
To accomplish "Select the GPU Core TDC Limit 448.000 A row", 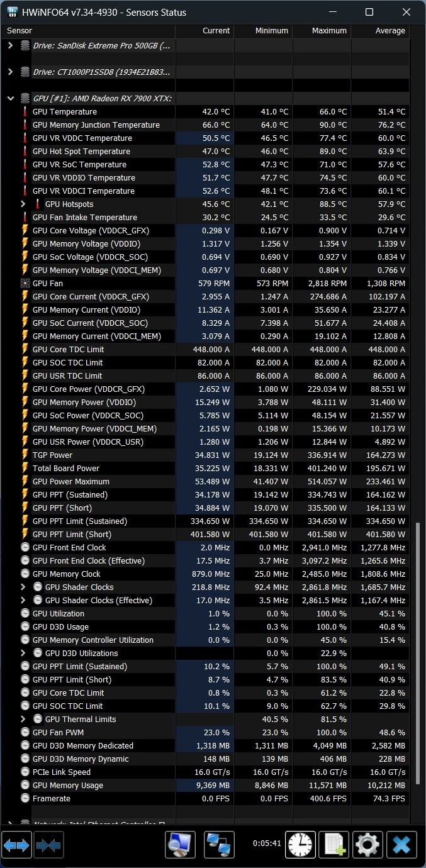I will tap(205, 350).
